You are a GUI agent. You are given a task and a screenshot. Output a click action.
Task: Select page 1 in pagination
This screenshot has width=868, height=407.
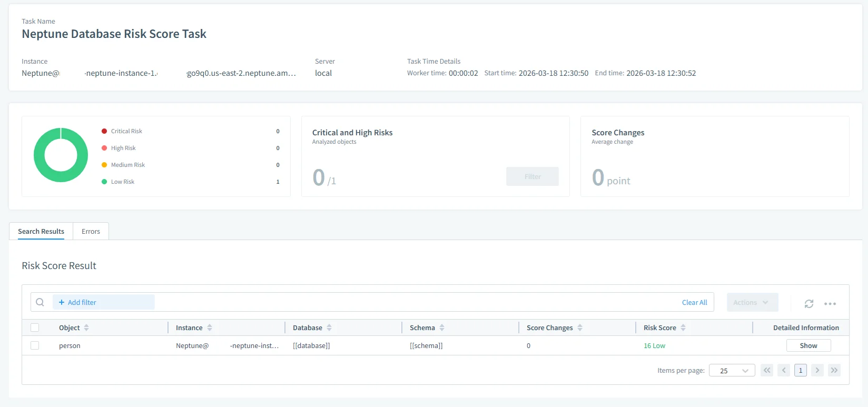pos(801,370)
